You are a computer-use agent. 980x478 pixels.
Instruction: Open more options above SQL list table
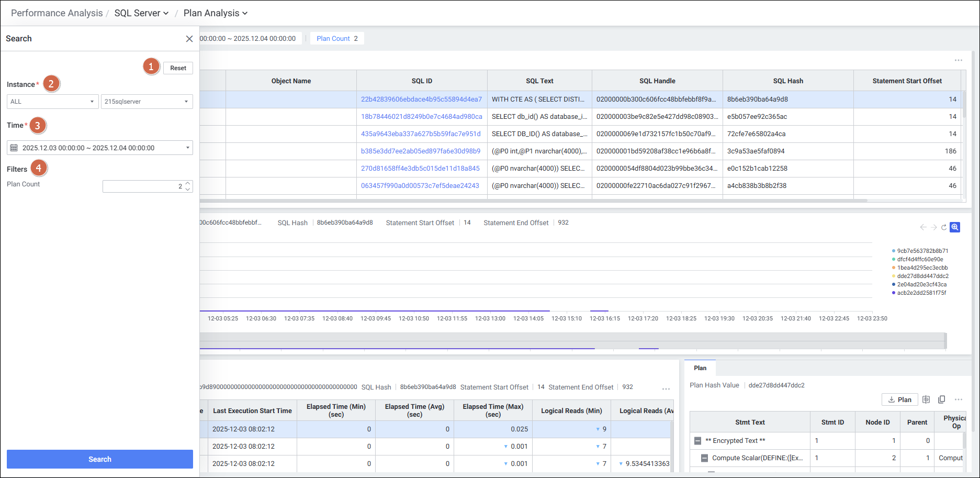click(958, 60)
